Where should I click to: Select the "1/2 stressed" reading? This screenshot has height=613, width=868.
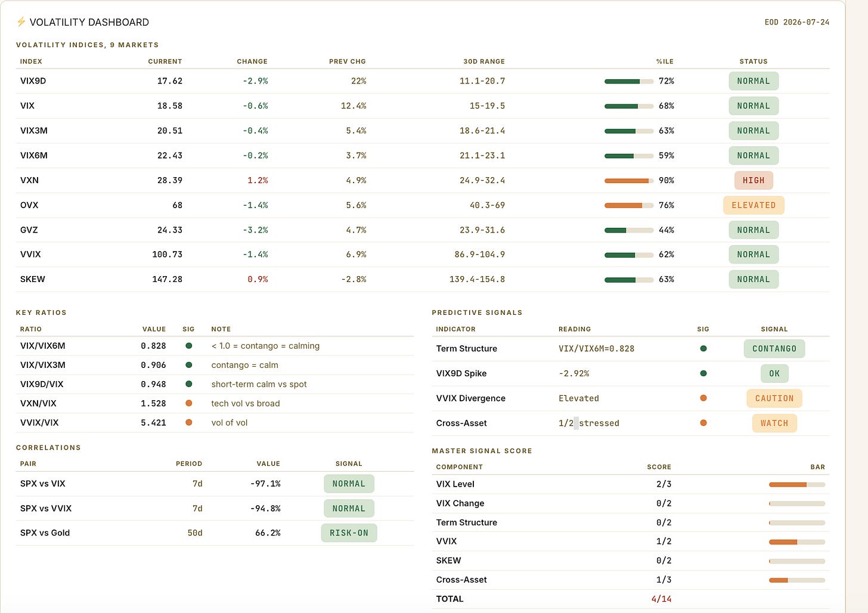589,423
